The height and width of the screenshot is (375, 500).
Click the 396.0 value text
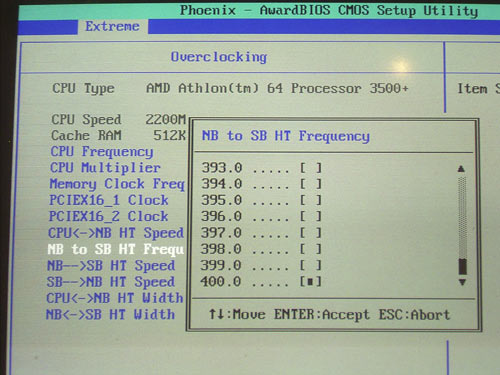[x=221, y=216]
